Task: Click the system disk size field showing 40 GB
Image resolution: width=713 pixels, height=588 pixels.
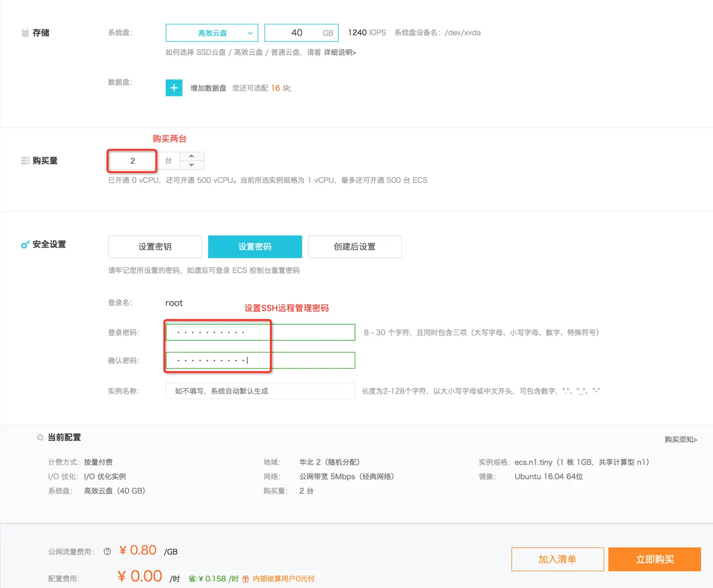Action: click(x=301, y=33)
